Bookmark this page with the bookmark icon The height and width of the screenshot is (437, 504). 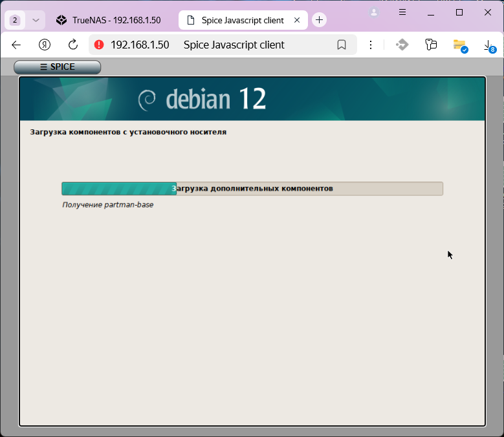coord(342,45)
